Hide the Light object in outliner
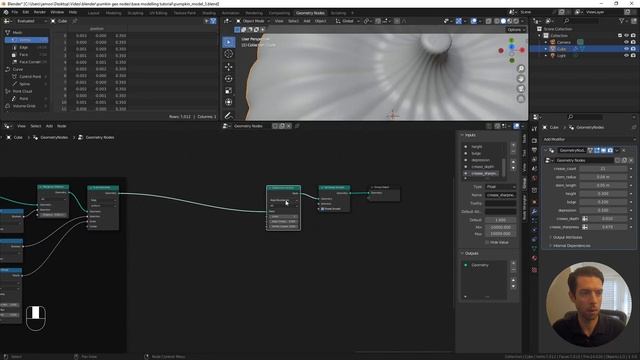Viewport: 640px width, 360px height. (x=627, y=56)
